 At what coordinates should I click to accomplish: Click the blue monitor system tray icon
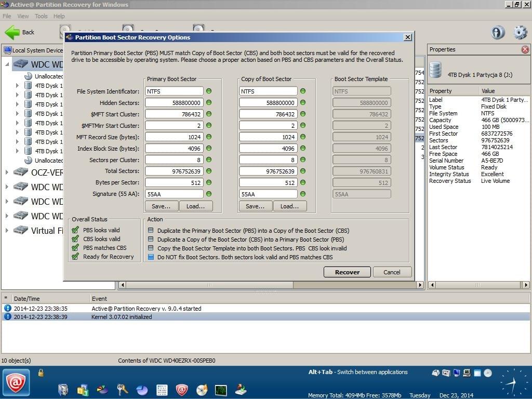(x=456, y=373)
